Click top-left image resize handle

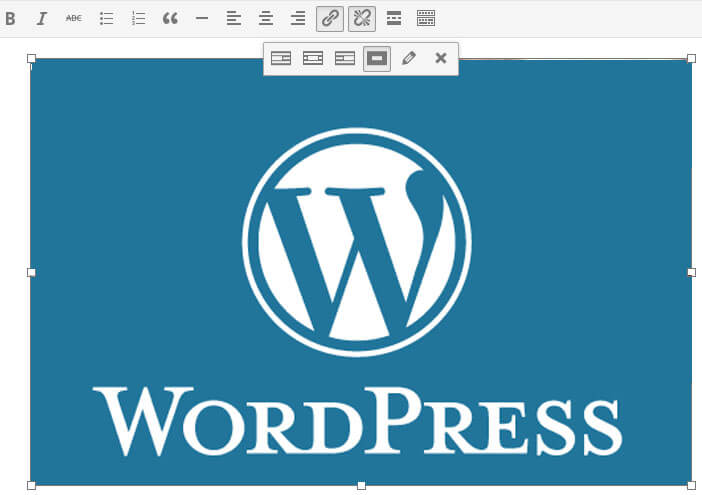[31, 58]
